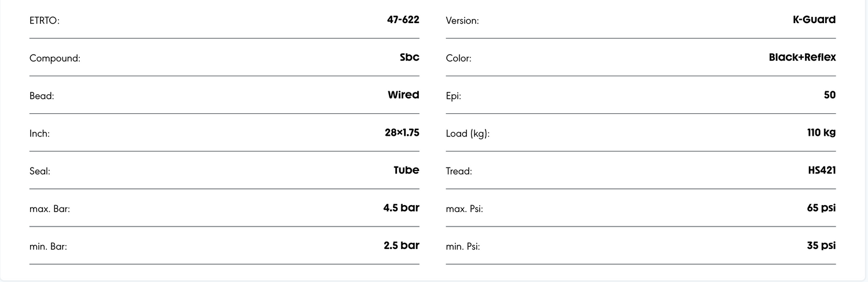Select the min. Bar label
This screenshot has width=868, height=282.
(x=49, y=247)
